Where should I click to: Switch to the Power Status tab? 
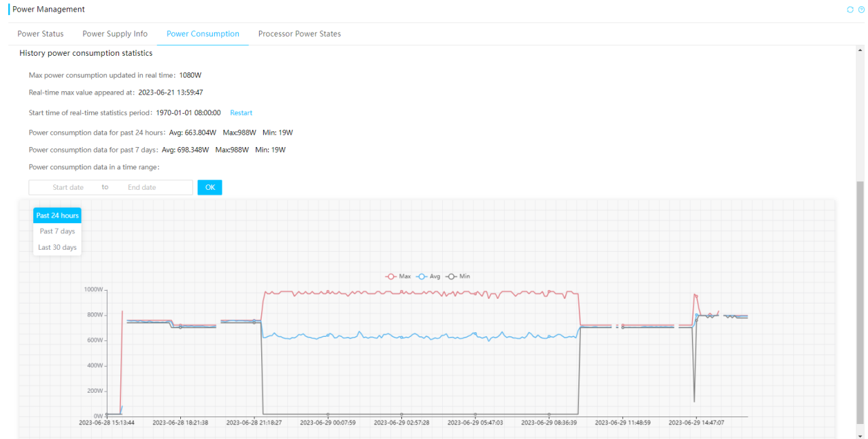(41, 33)
